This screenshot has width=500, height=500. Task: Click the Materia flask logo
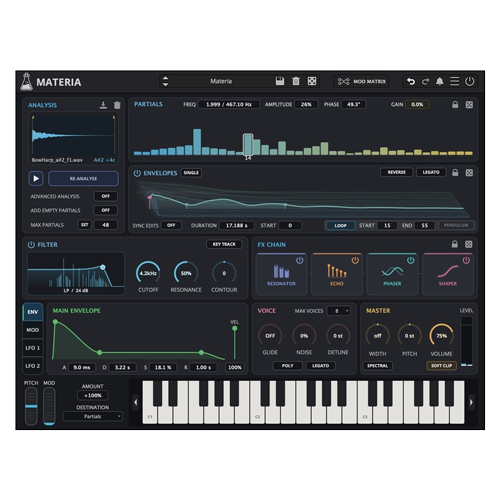[x=26, y=82]
